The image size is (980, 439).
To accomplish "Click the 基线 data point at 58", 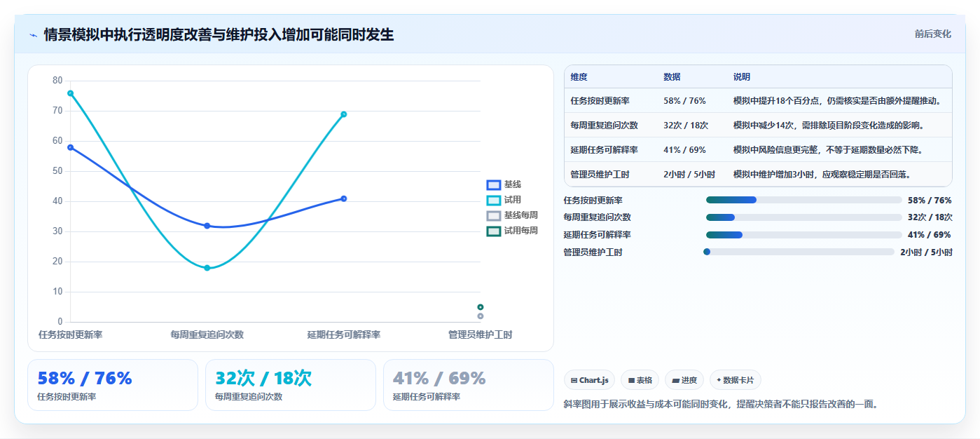I will (70, 147).
